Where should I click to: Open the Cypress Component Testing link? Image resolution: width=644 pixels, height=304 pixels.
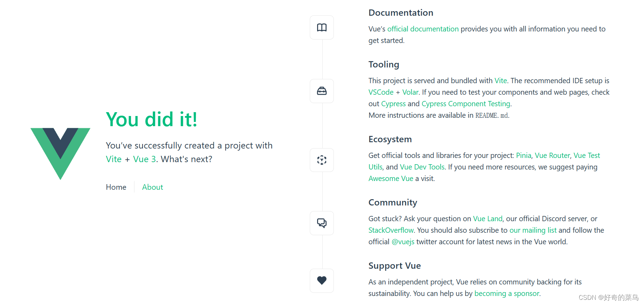466,103
